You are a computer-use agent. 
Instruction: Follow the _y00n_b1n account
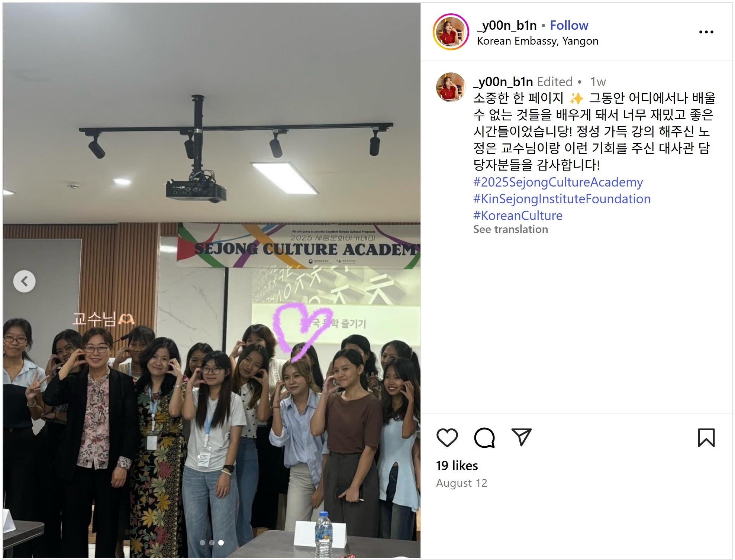pos(569,25)
